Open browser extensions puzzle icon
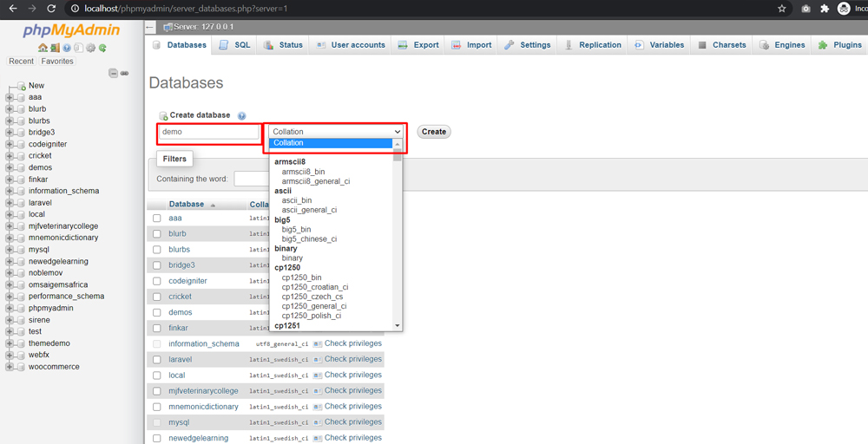The width and height of the screenshot is (868, 444). [x=825, y=9]
